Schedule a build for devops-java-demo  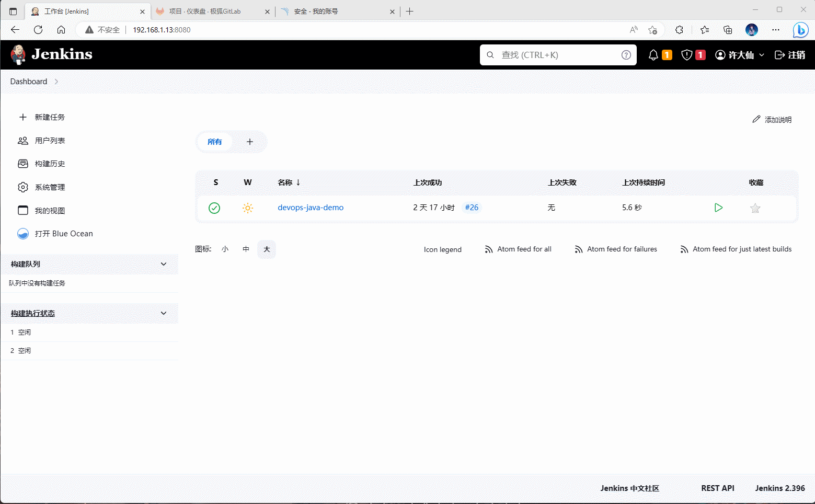pyautogui.click(x=718, y=208)
